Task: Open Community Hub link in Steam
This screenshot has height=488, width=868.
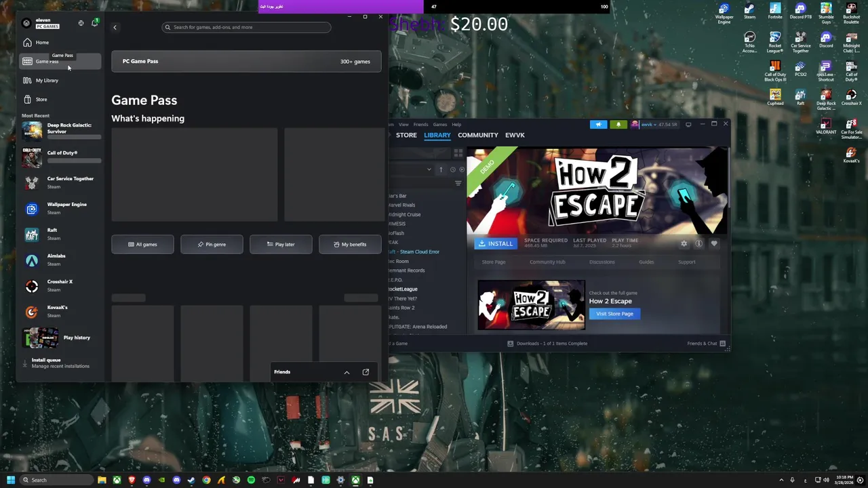Action: pyautogui.click(x=547, y=262)
